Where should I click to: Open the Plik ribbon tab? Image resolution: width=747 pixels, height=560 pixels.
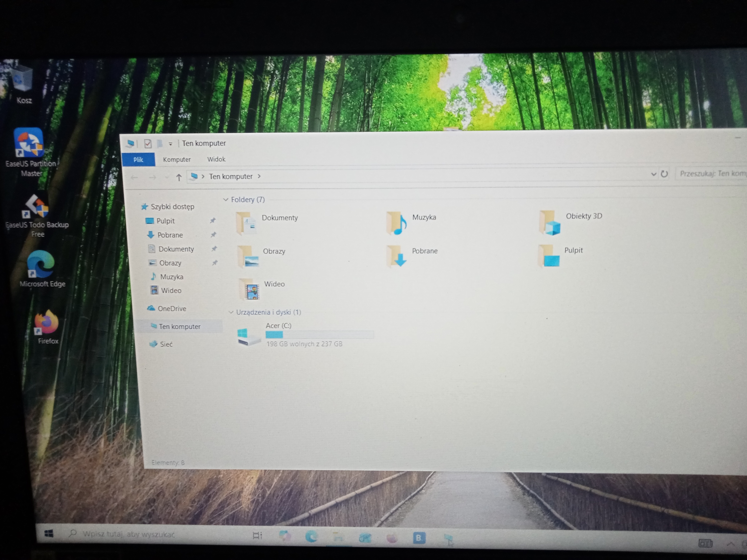tap(138, 160)
